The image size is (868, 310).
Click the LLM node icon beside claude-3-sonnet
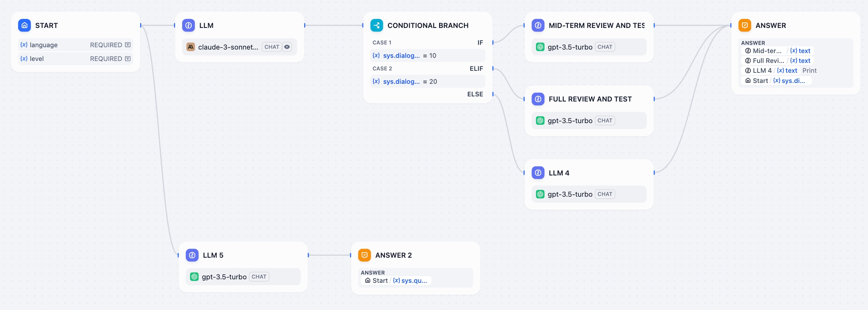point(188,25)
